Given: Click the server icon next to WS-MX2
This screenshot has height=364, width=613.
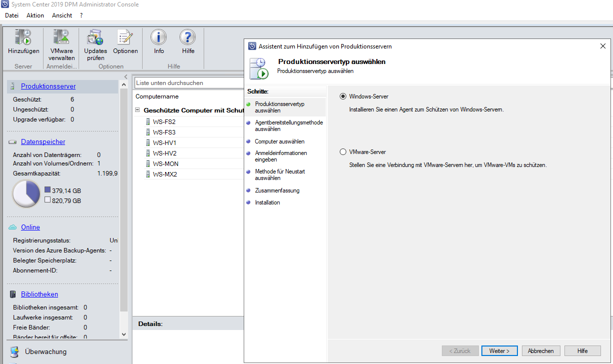Looking at the screenshot, I should click(148, 174).
